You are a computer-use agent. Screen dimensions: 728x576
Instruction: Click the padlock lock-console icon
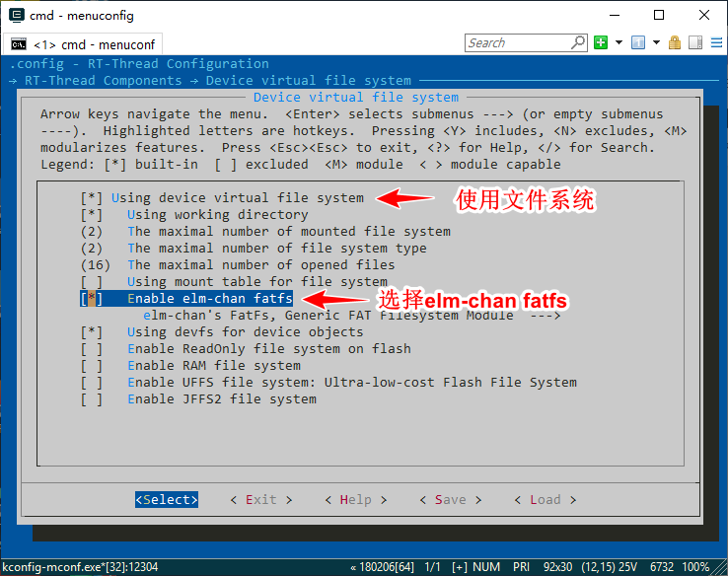point(675,42)
